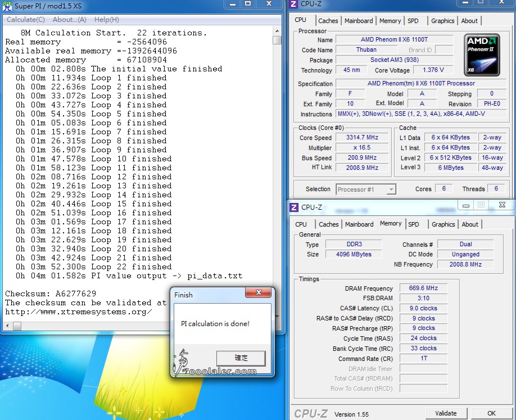This screenshot has width=516, height=420.
Task: Open the Help(H) menu in Super PI
Action: 107,20
